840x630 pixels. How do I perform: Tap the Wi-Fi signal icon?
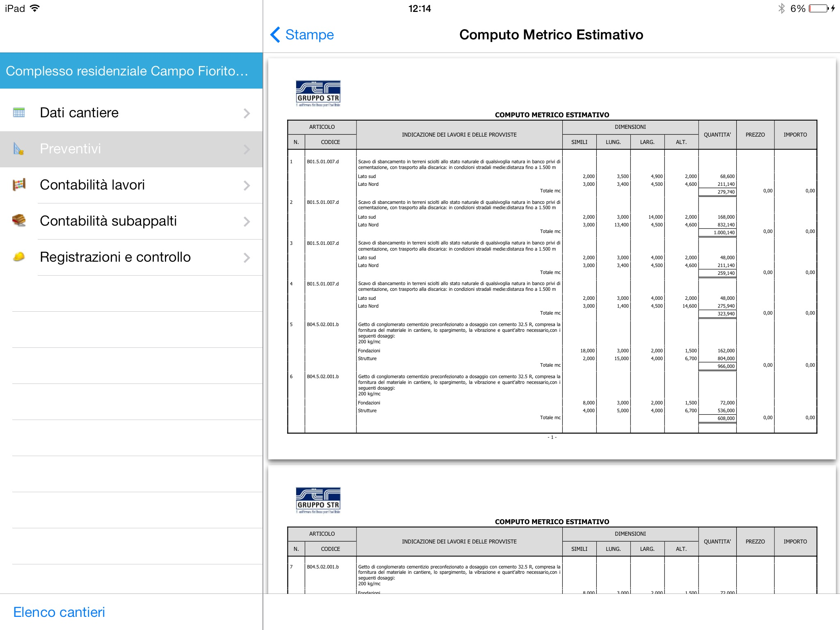pos(35,8)
